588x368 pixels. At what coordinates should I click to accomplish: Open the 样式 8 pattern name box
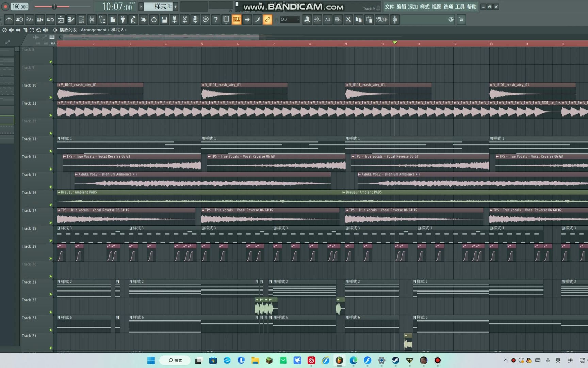pos(158,6)
